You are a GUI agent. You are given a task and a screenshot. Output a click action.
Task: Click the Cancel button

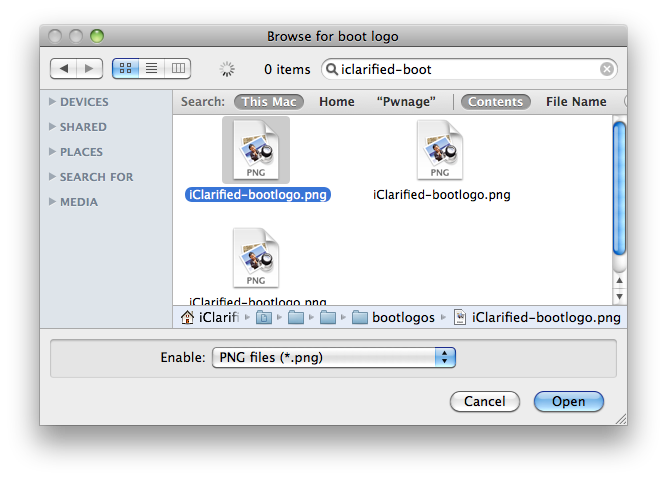[x=485, y=401]
